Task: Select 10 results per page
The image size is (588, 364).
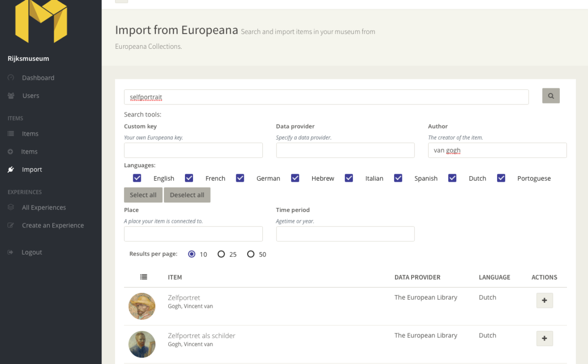Action: (191, 254)
